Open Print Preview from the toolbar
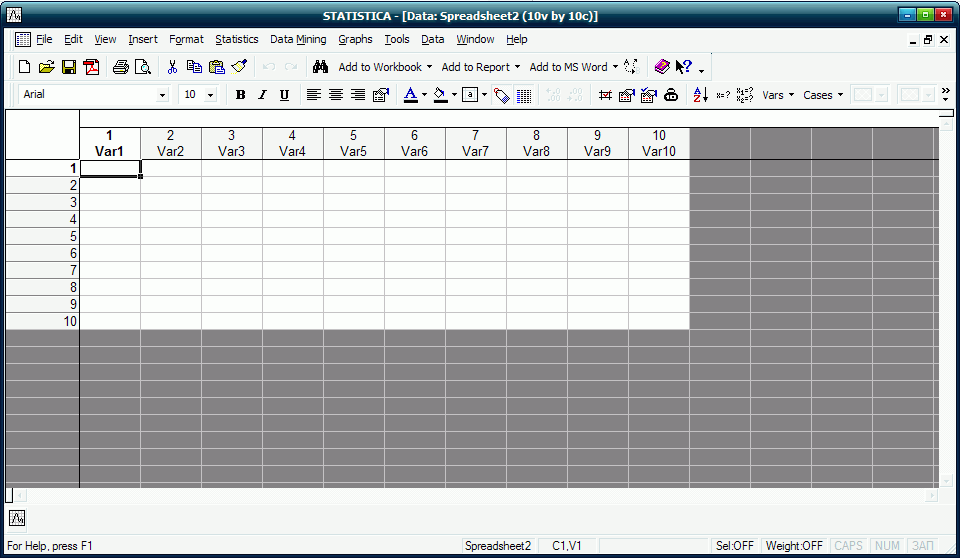The image size is (960, 558). 143,67
